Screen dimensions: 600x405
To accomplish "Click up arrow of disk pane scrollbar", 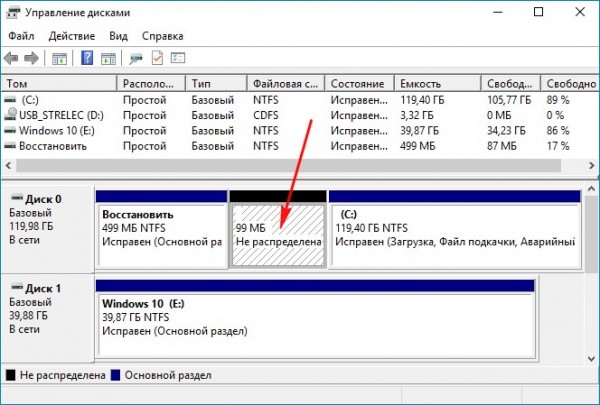I will click(592, 190).
